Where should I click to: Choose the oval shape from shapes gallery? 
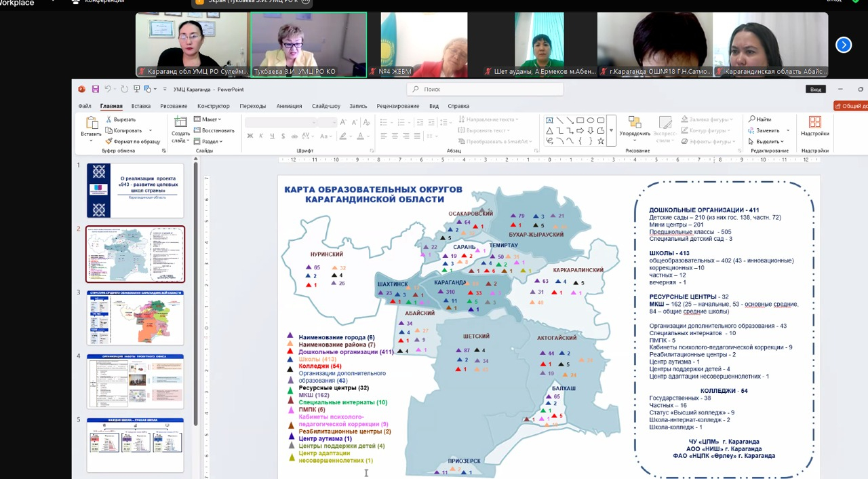pyautogui.click(x=591, y=120)
